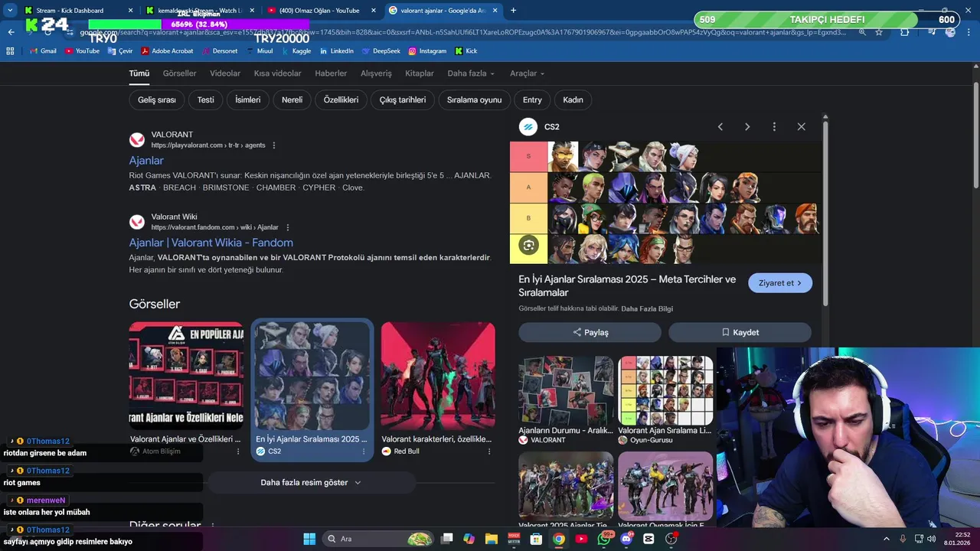
Task: Open File Explorer from the taskbar
Action: tap(492, 539)
